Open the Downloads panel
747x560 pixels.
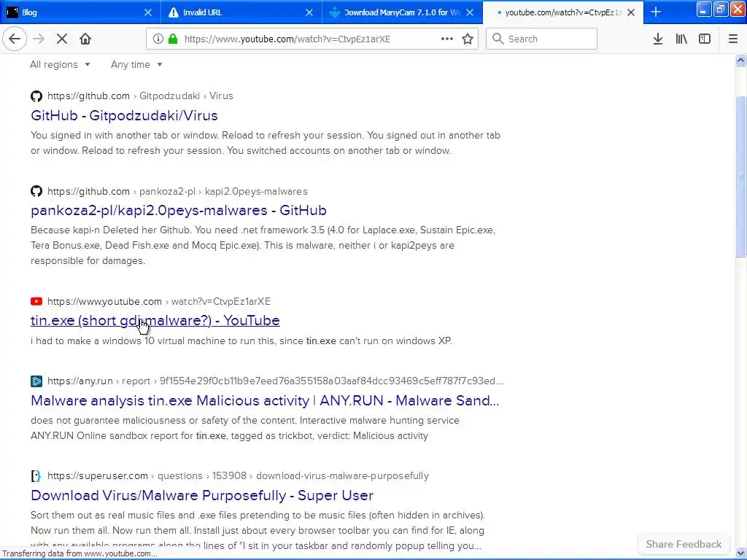(658, 39)
